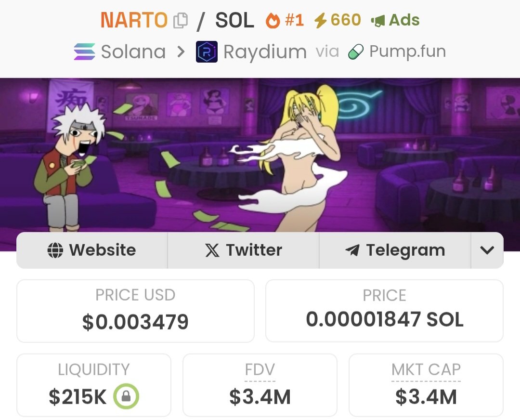Click the lightning boost 660 badge

tap(337, 20)
